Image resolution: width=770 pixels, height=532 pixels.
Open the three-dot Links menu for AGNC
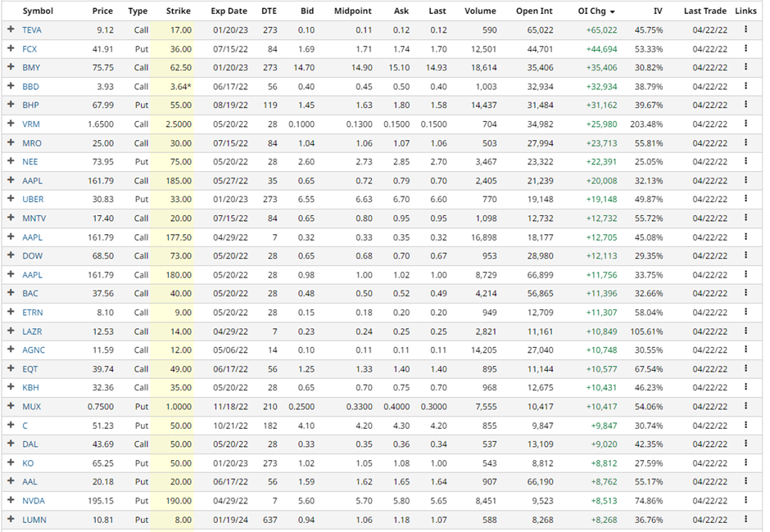745,349
